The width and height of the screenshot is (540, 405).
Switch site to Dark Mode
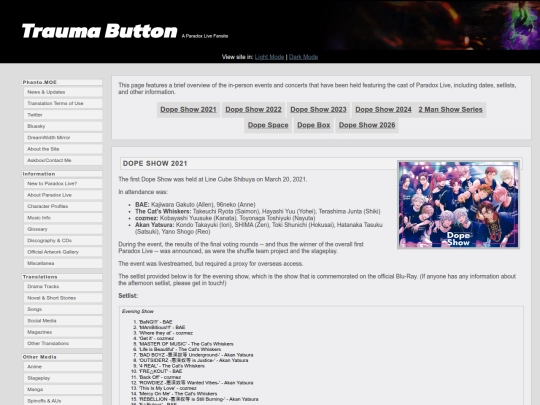303,57
